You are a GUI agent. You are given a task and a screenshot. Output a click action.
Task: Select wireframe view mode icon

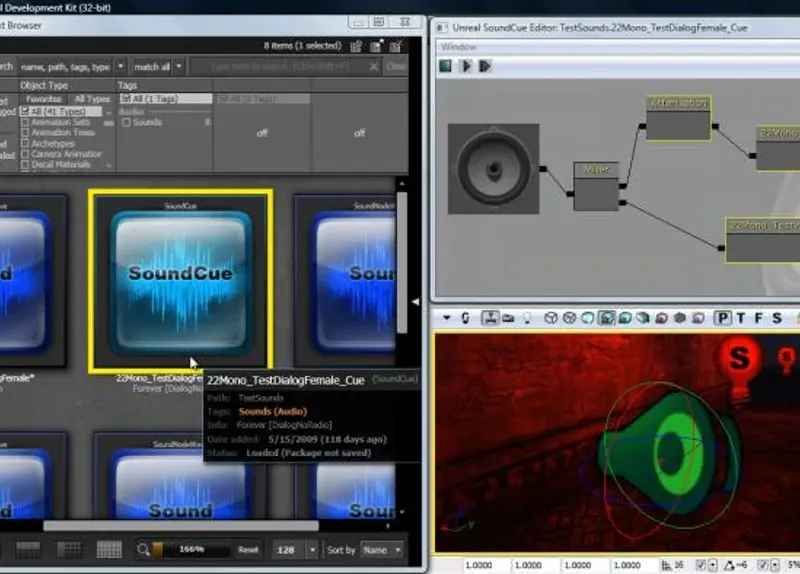569,318
